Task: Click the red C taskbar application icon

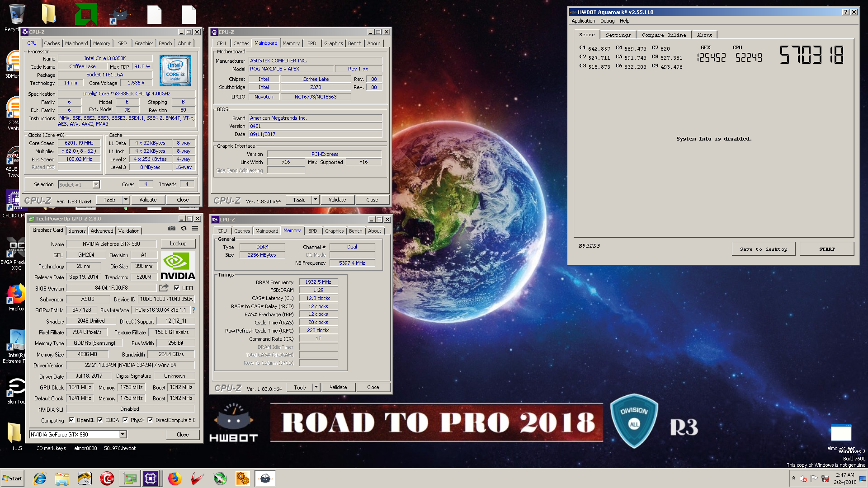Action: pos(107,479)
